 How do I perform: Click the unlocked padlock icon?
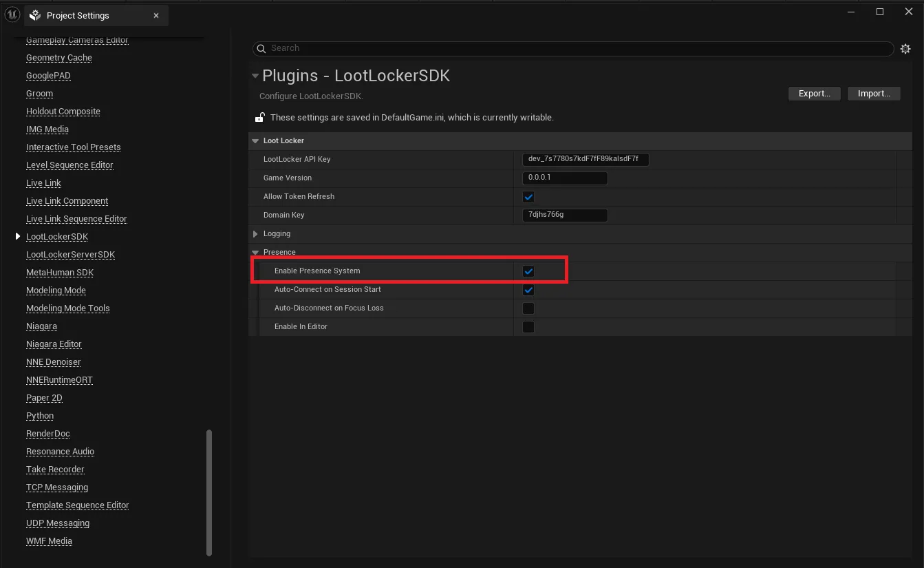pos(260,117)
